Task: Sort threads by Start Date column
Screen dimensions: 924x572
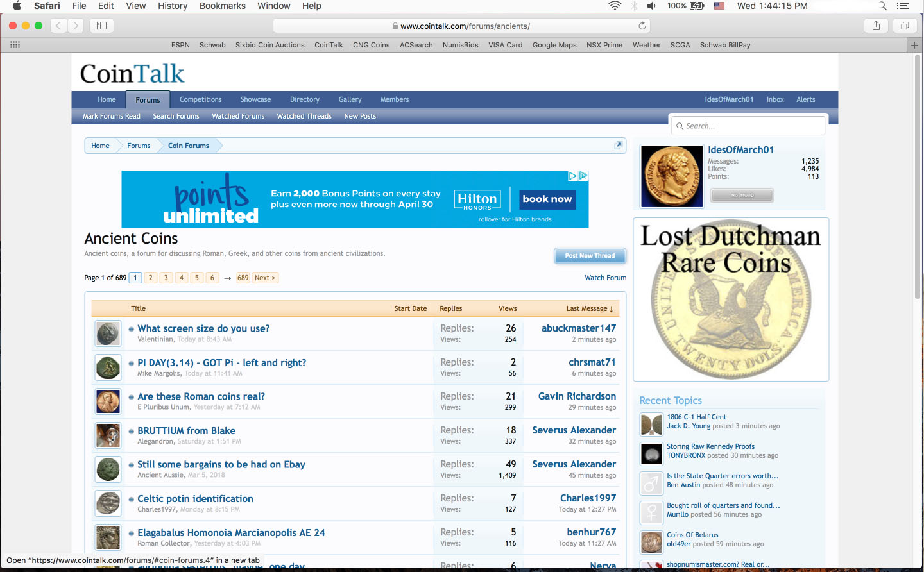Action: (x=411, y=308)
